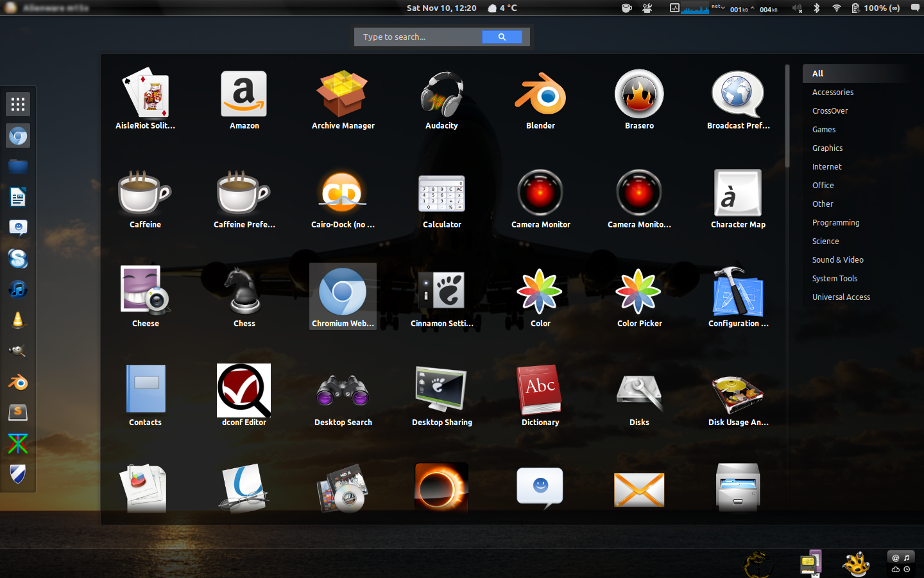Screen dimensions: 924x578
Task: Launch Cheese webcam app
Action: [x=146, y=297]
